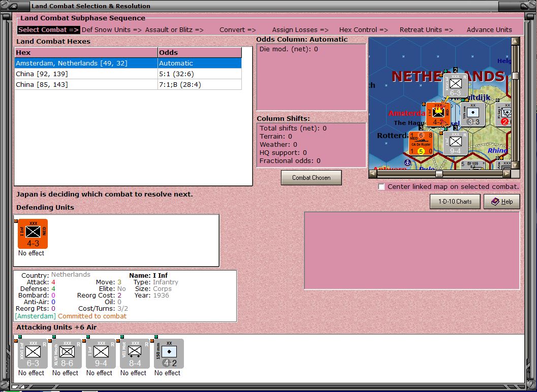The height and width of the screenshot is (392, 537).
Task: Click map scrollbar down arrow
Action: tap(516, 166)
